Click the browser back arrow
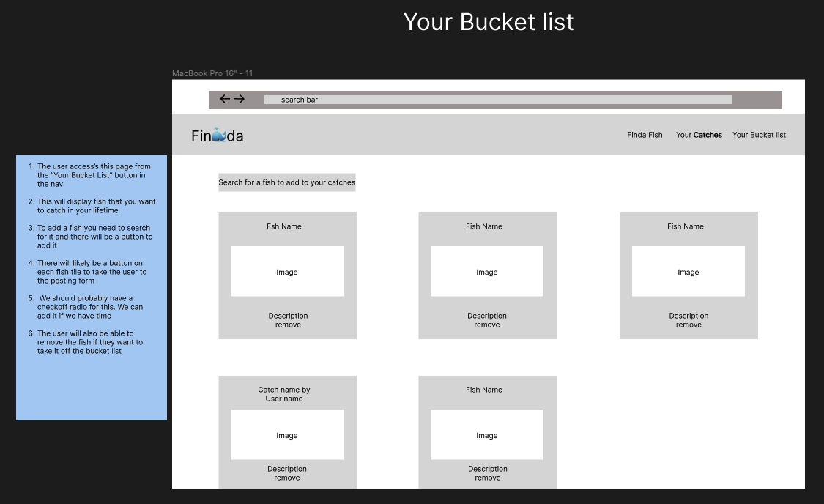The height and width of the screenshot is (504, 824). coord(225,99)
